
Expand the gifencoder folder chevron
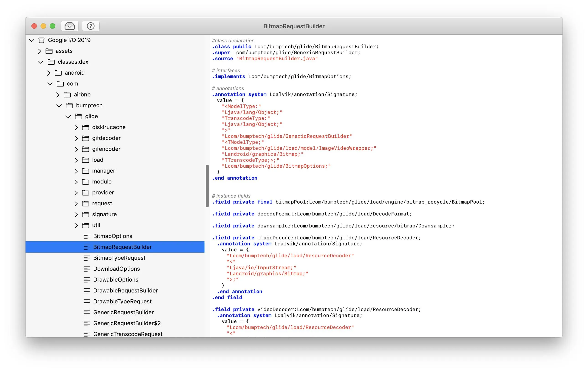(76, 149)
